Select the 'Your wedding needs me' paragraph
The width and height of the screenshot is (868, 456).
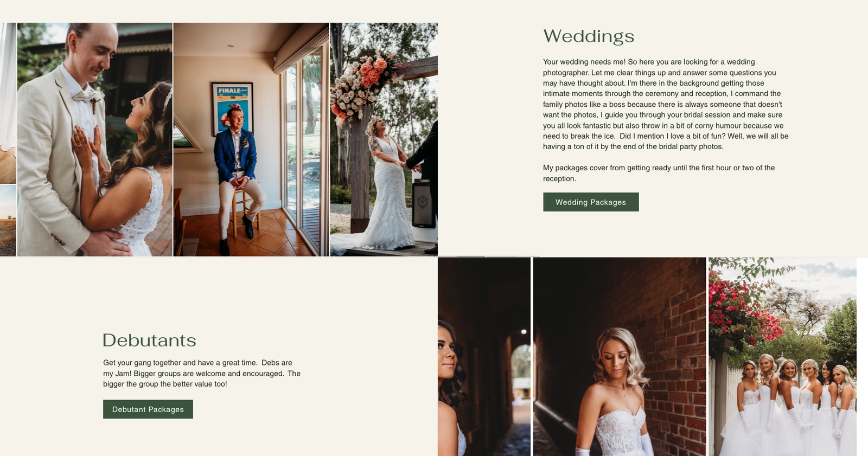(x=666, y=104)
